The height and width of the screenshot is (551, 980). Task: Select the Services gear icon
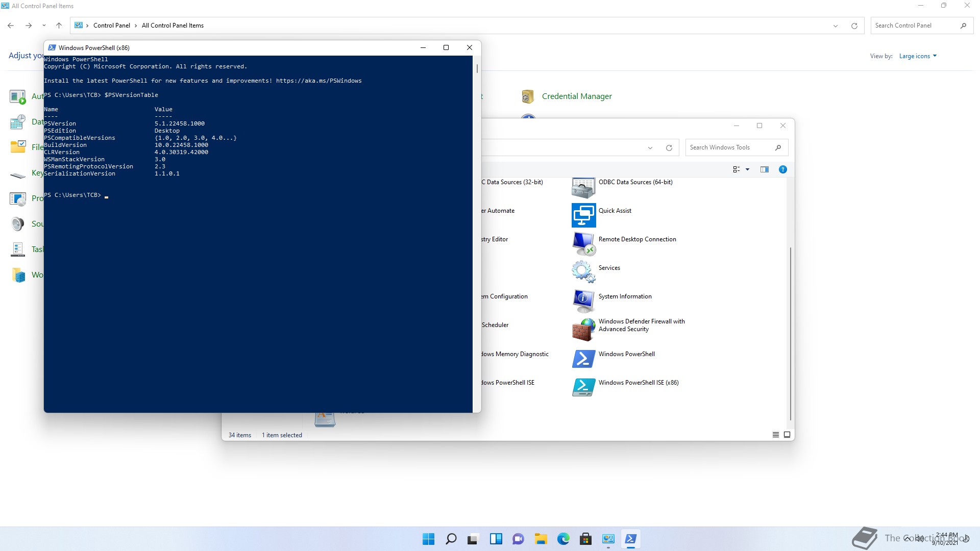pyautogui.click(x=583, y=271)
